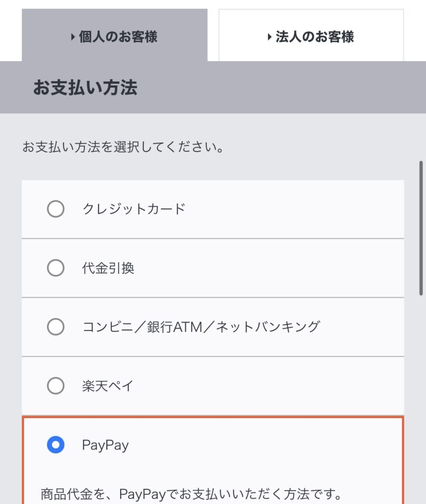The height and width of the screenshot is (504, 426).
Task: Switch to the 法人のお客様 tab
Action: pos(311,35)
